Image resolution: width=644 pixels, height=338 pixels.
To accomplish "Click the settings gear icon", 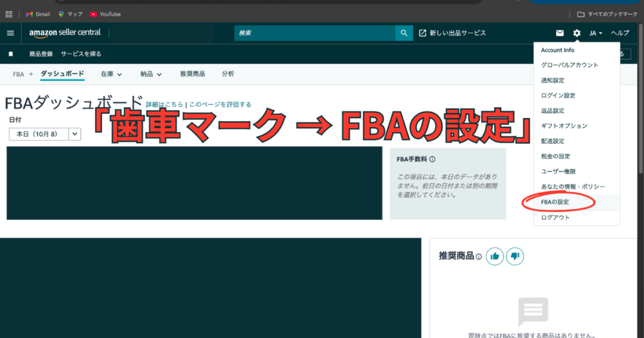I will [577, 33].
